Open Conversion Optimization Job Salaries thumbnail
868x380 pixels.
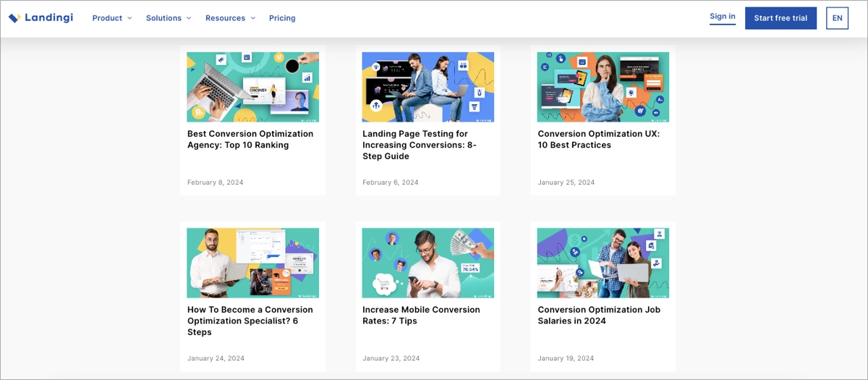(603, 263)
